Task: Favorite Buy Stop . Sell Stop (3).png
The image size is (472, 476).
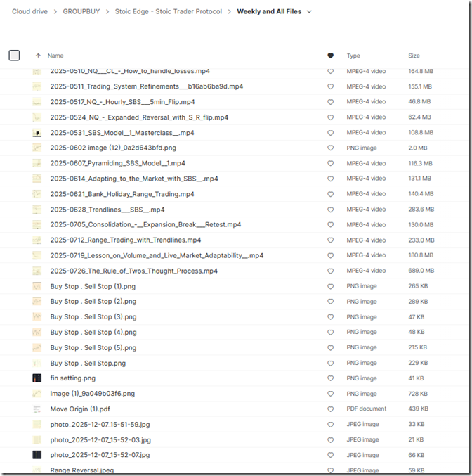Action: (x=331, y=317)
